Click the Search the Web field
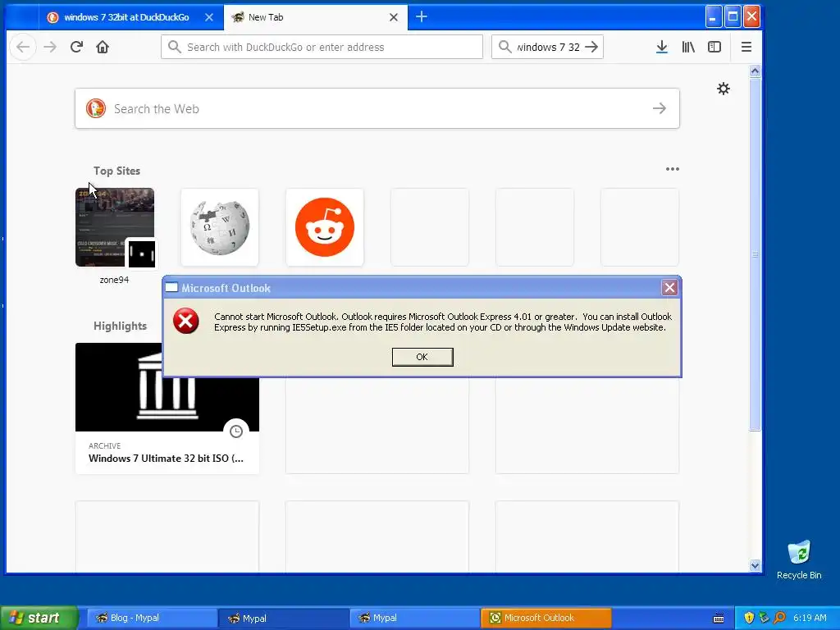The width and height of the screenshot is (840, 630). coord(377,109)
